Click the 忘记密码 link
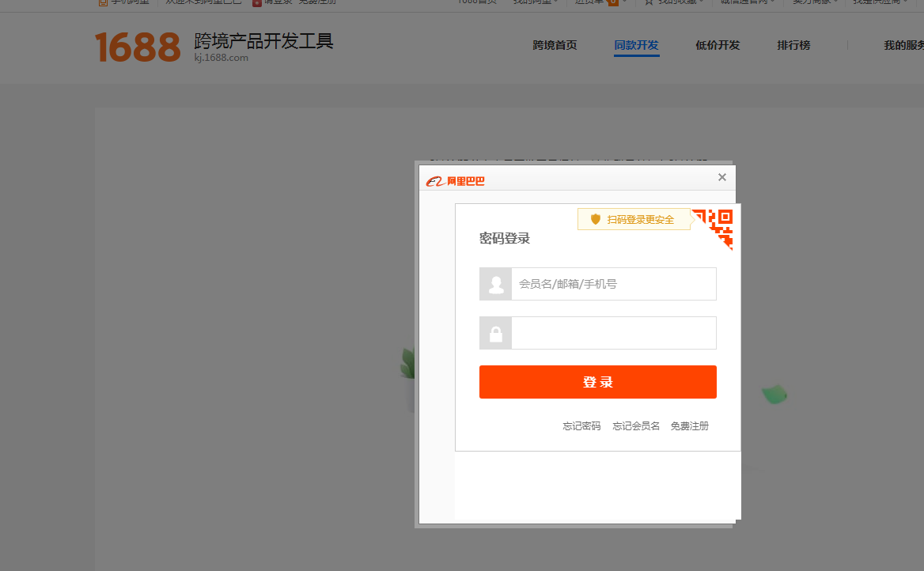This screenshot has height=571, width=924. [581, 426]
